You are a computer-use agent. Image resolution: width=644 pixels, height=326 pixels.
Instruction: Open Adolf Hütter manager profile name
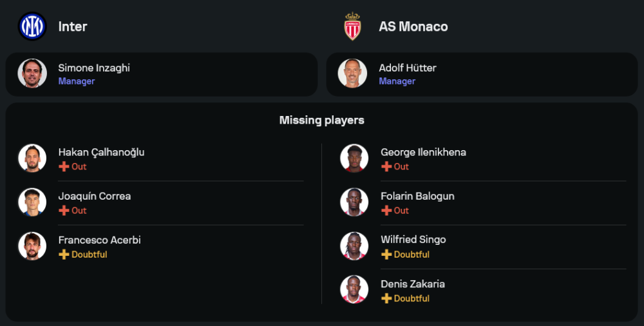pyautogui.click(x=408, y=68)
